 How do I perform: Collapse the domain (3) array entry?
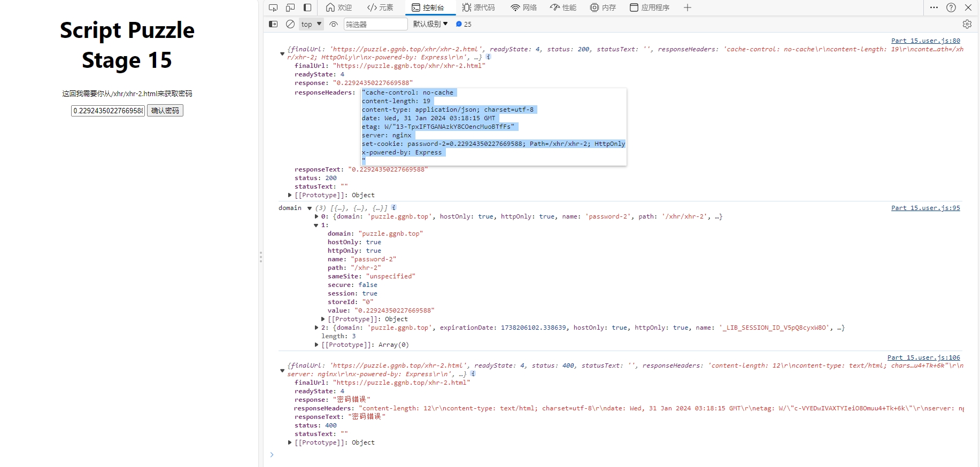pyautogui.click(x=309, y=208)
